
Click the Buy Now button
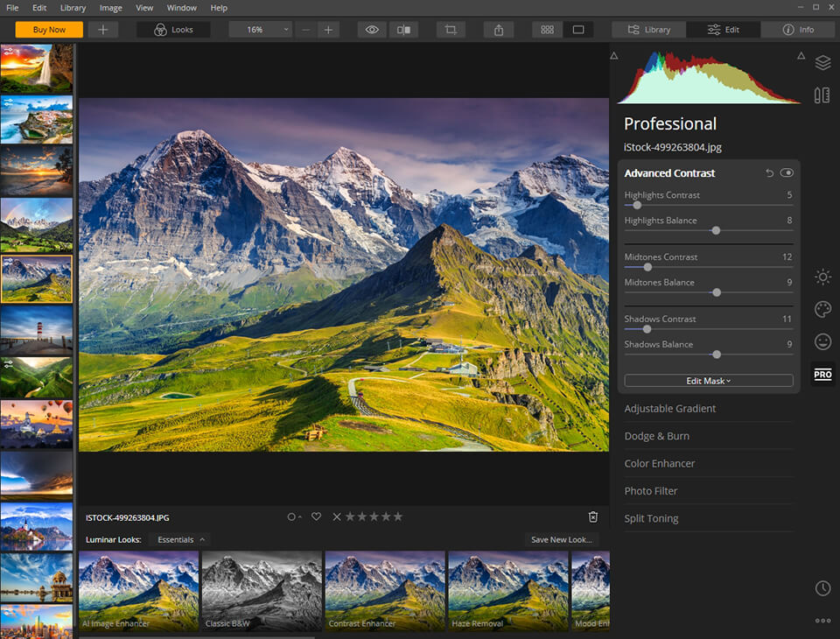[49, 30]
